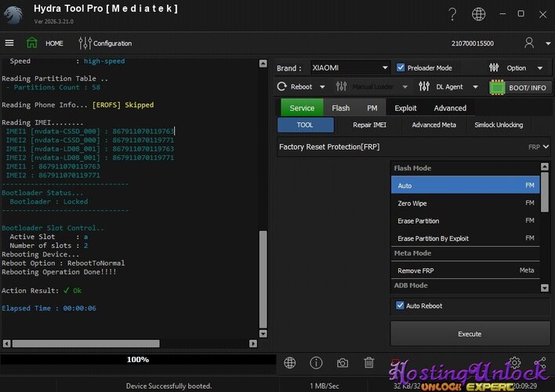Click the green HOME icon
Screen dimensions: 555x392
pyautogui.click(x=32, y=43)
